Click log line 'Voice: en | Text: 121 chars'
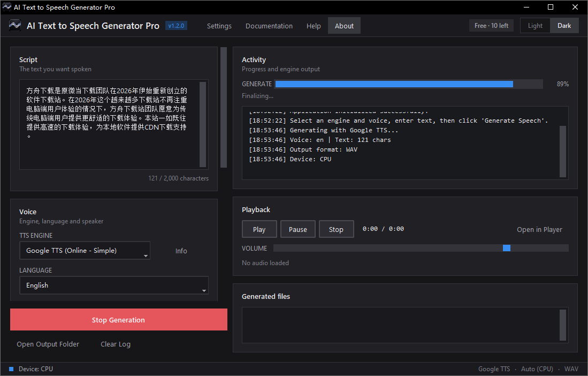The height and width of the screenshot is (376, 588). click(320, 140)
